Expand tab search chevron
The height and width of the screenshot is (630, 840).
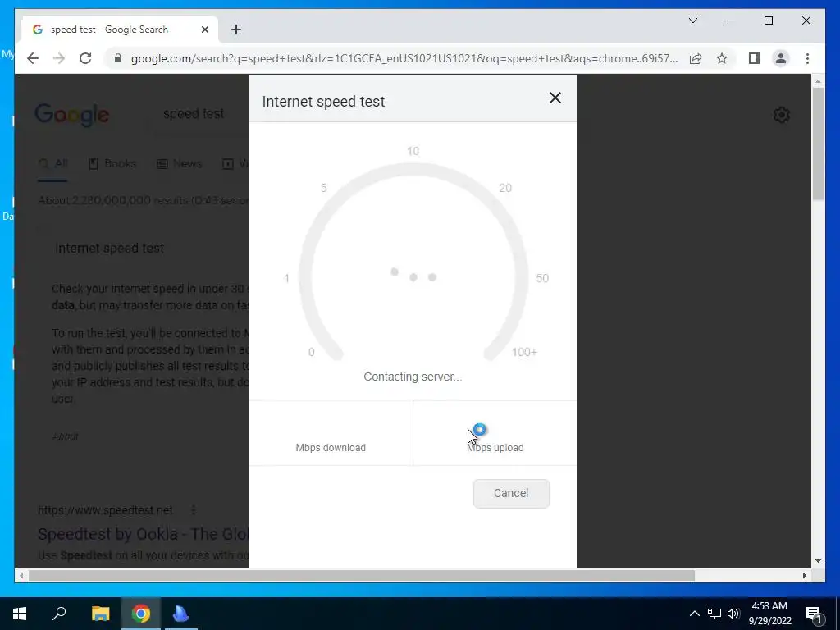(x=692, y=21)
